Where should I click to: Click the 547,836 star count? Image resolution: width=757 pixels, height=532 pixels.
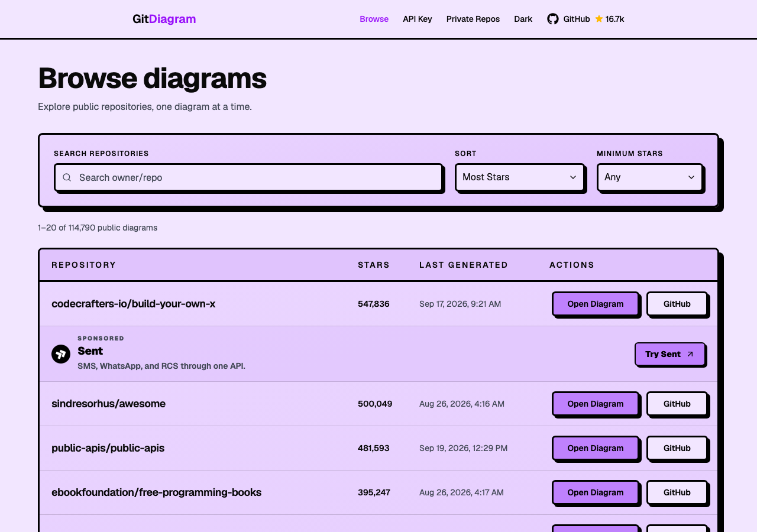[x=374, y=304]
